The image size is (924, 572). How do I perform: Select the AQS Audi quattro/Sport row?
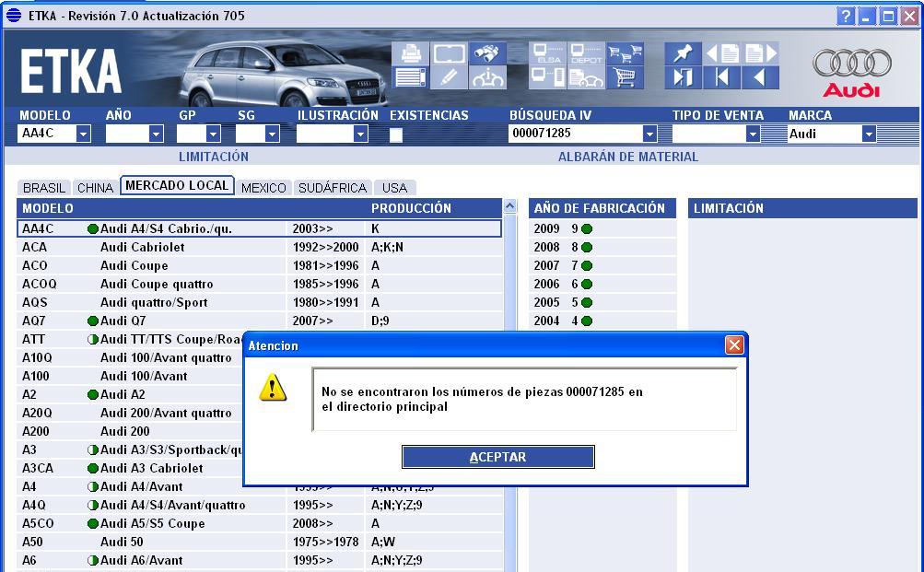(259, 302)
